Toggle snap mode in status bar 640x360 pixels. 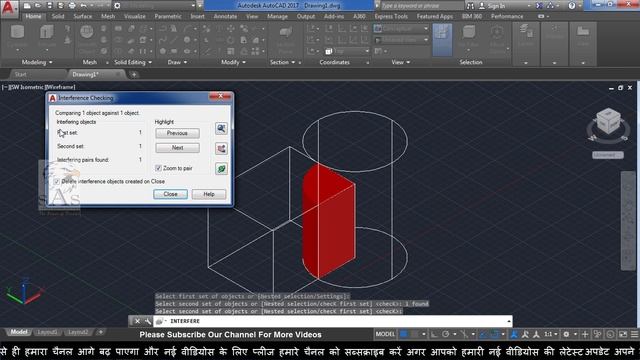click(414, 334)
